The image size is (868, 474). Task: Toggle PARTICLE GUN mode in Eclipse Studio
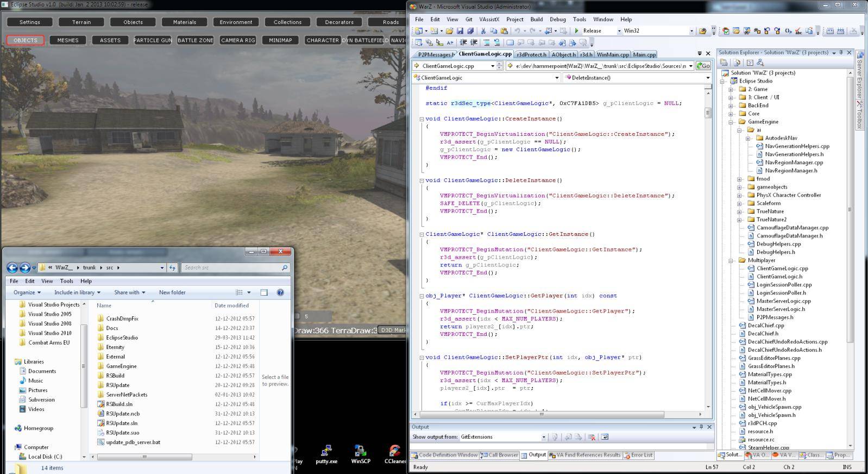153,40
